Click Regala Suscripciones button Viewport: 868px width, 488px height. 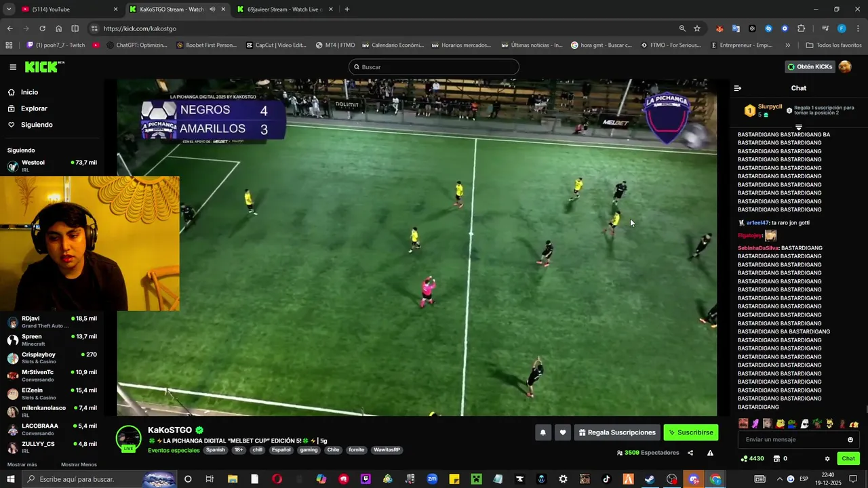617,432
